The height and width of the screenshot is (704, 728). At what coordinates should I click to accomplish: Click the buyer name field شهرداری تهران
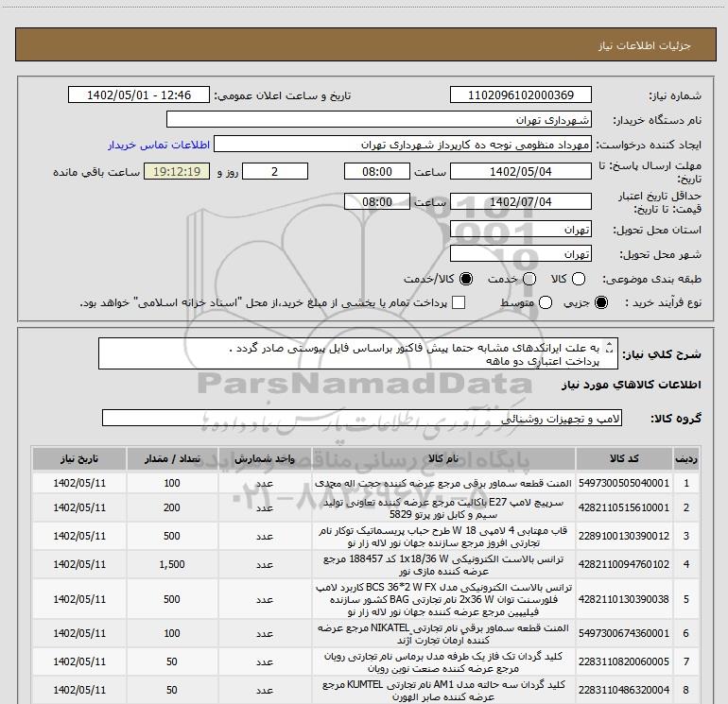click(379, 119)
